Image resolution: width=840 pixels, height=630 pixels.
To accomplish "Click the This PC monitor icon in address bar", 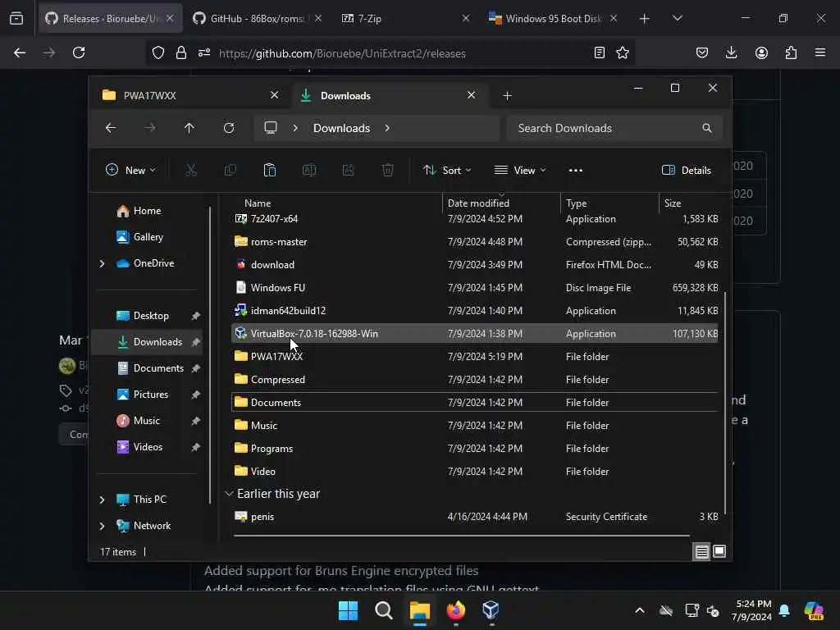I will pos(271,128).
